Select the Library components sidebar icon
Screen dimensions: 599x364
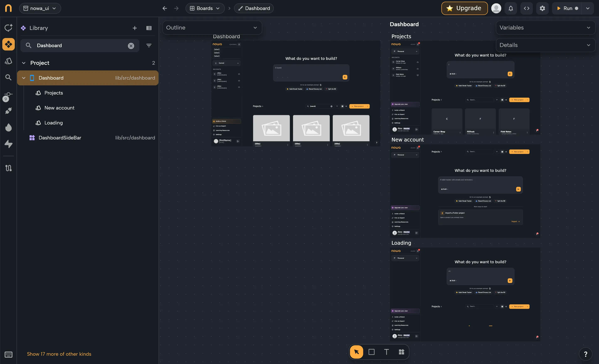click(x=8, y=44)
